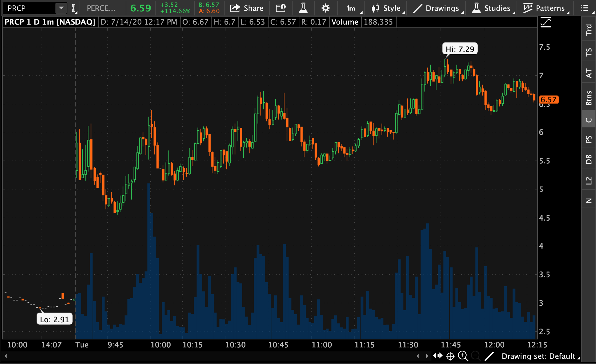Open the chart info/news icon
This screenshot has height=364, width=596.
click(x=281, y=8)
